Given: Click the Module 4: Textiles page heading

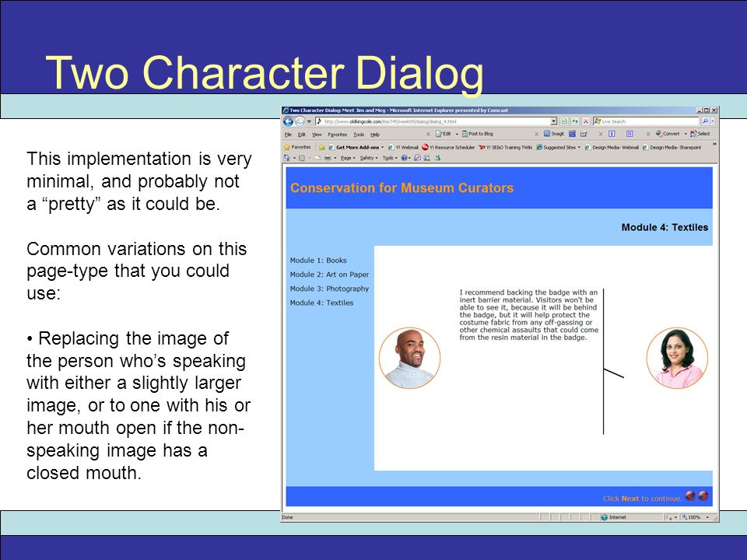Looking at the screenshot, I should point(665,228).
